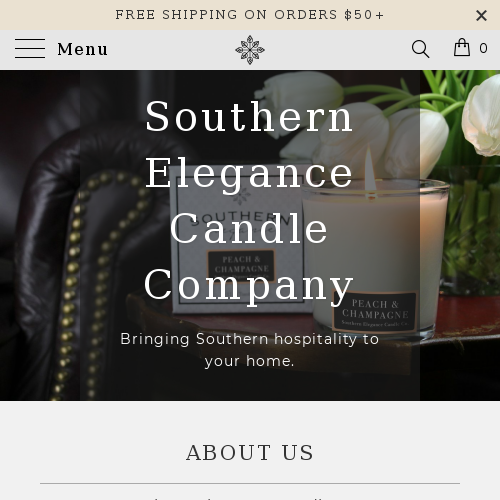Click the white tulip at the right edge
The image size is (500, 500).
(x=482, y=116)
